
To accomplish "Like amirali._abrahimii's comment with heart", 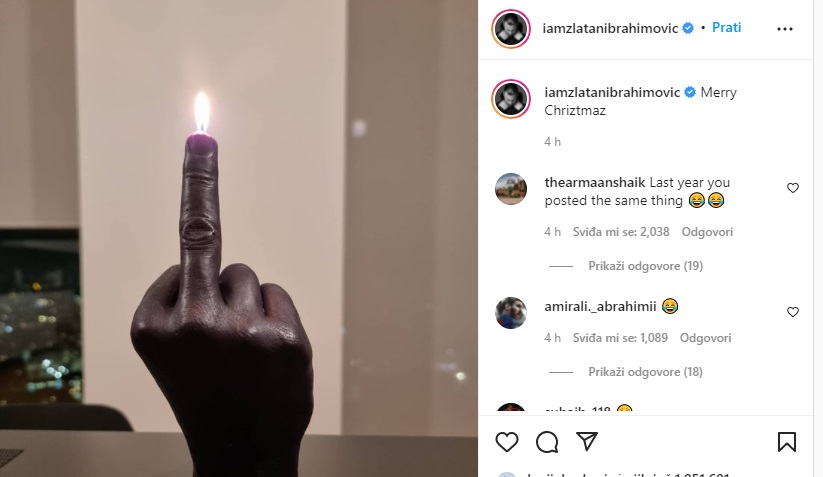I will (793, 312).
